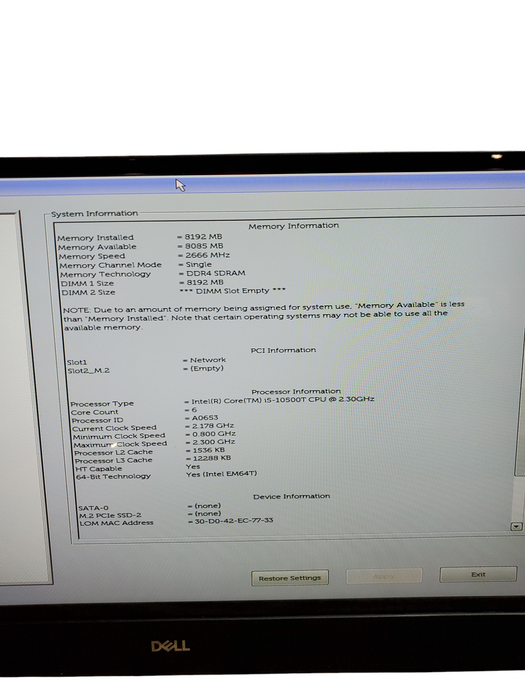Click the Intel Core i5-10500T processor type value

[283, 400]
